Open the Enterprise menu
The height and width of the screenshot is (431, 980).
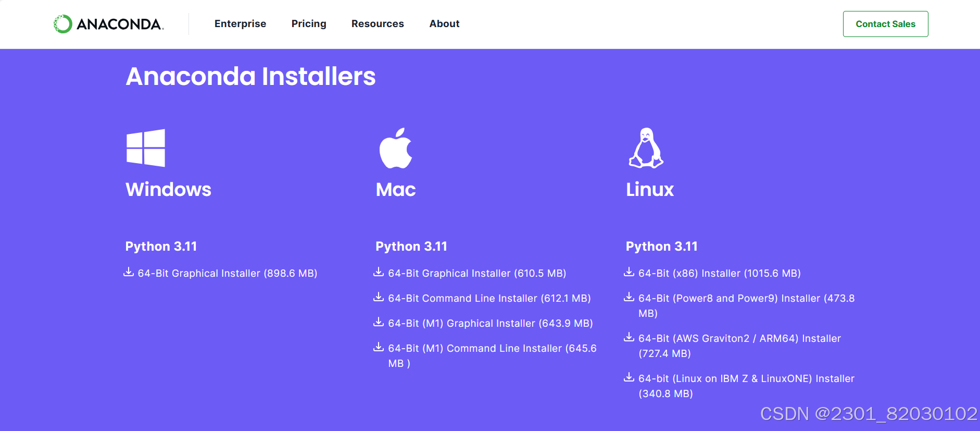240,24
